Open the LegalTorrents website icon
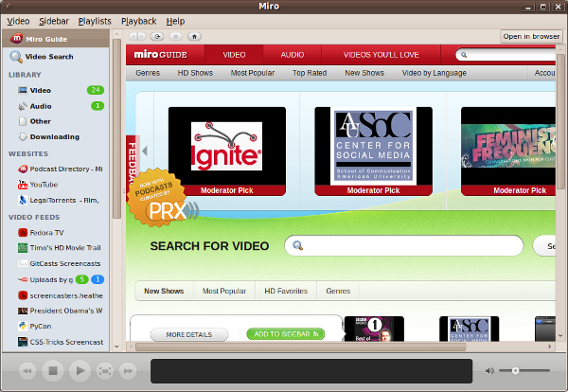The width and height of the screenshot is (568, 392). [x=23, y=200]
